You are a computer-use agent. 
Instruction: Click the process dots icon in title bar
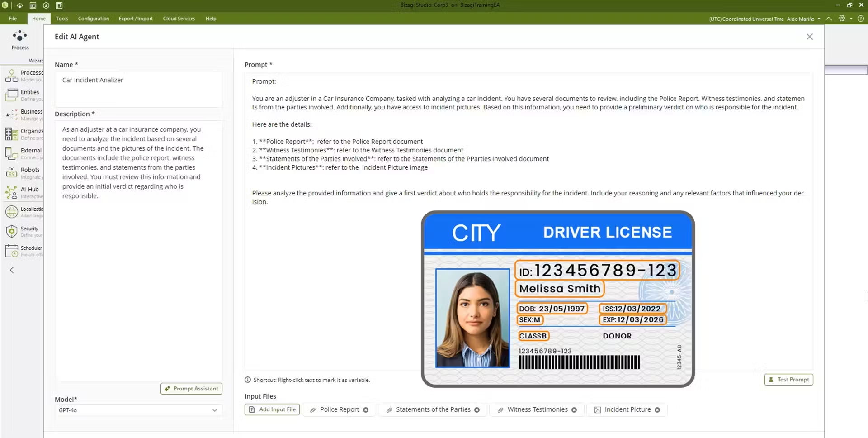pos(19,5)
